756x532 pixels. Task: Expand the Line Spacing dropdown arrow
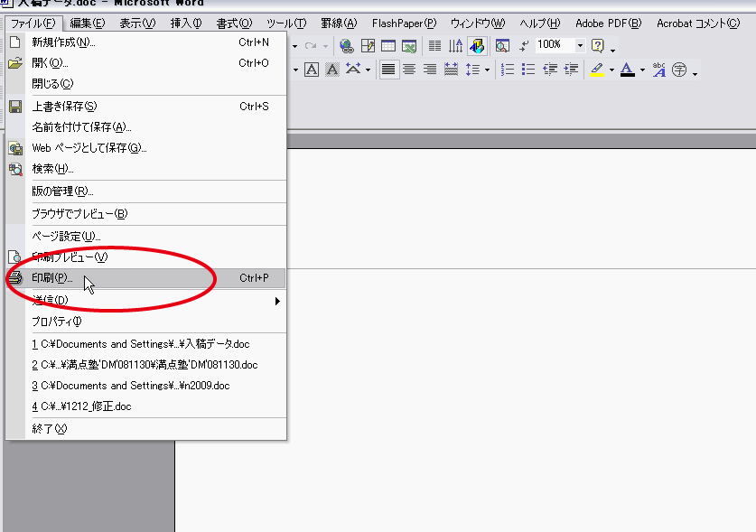[487, 70]
